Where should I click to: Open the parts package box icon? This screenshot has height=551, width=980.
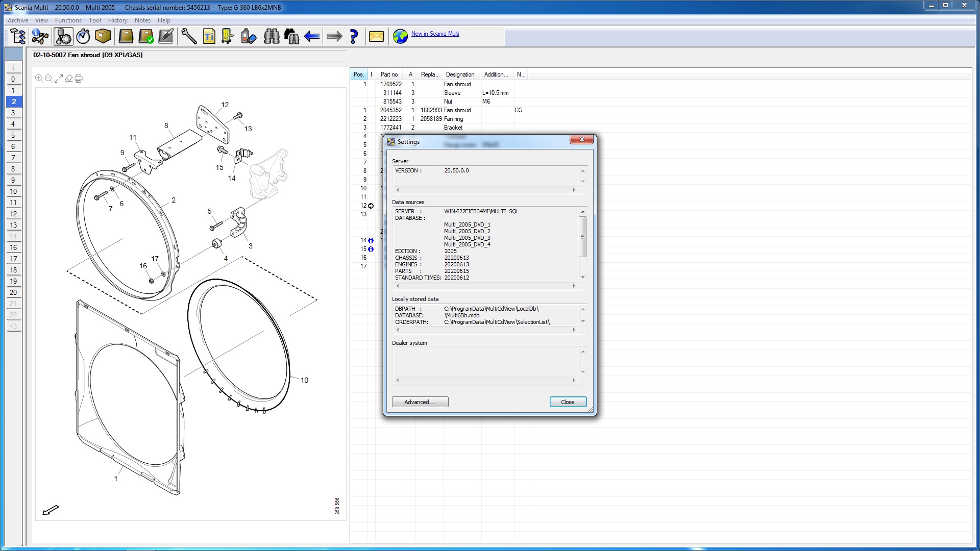click(103, 36)
